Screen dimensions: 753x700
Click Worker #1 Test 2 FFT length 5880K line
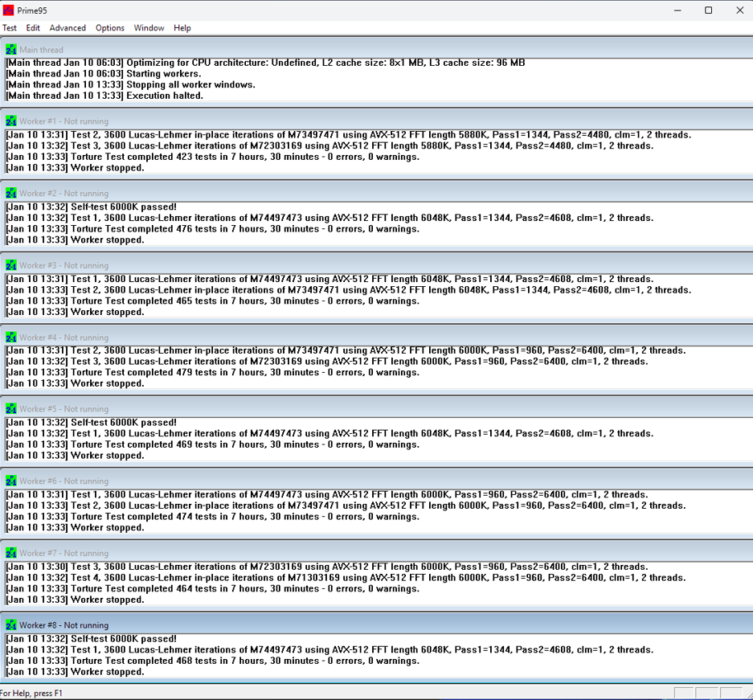pyautogui.click(x=348, y=134)
